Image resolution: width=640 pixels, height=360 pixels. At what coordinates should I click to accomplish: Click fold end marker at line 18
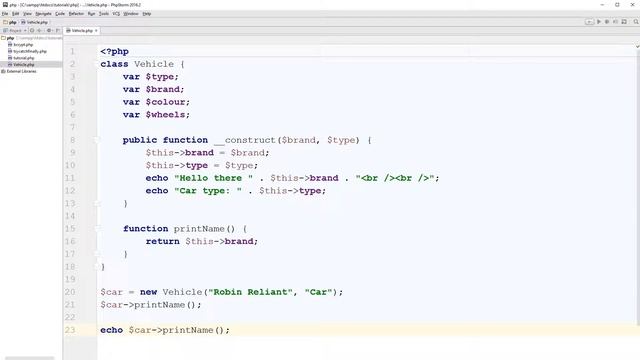97,266
